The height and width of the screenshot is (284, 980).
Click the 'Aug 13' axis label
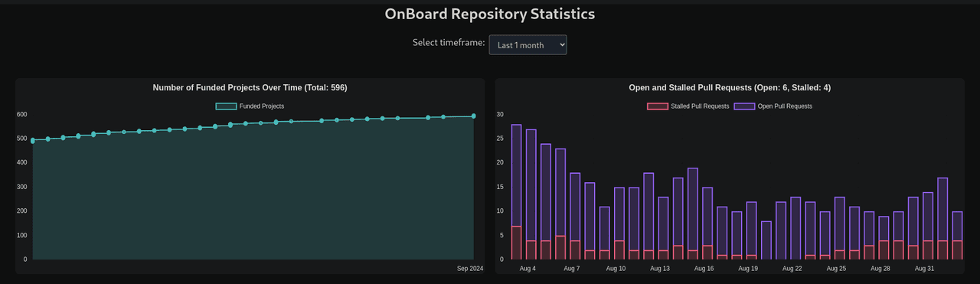(x=660, y=269)
